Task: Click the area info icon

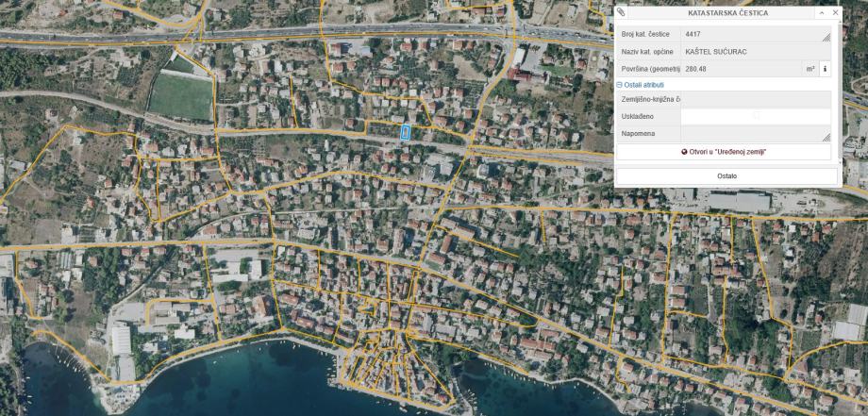Action: tap(825, 69)
